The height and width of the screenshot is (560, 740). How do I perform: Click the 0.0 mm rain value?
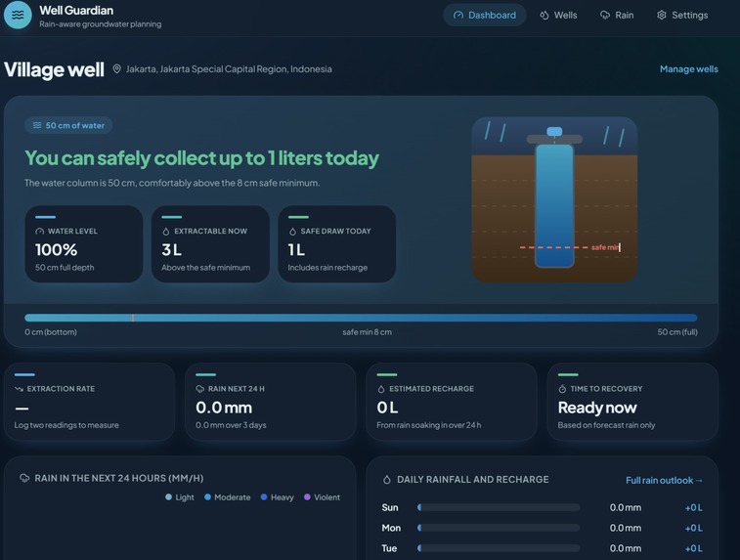(x=224, y=408)
